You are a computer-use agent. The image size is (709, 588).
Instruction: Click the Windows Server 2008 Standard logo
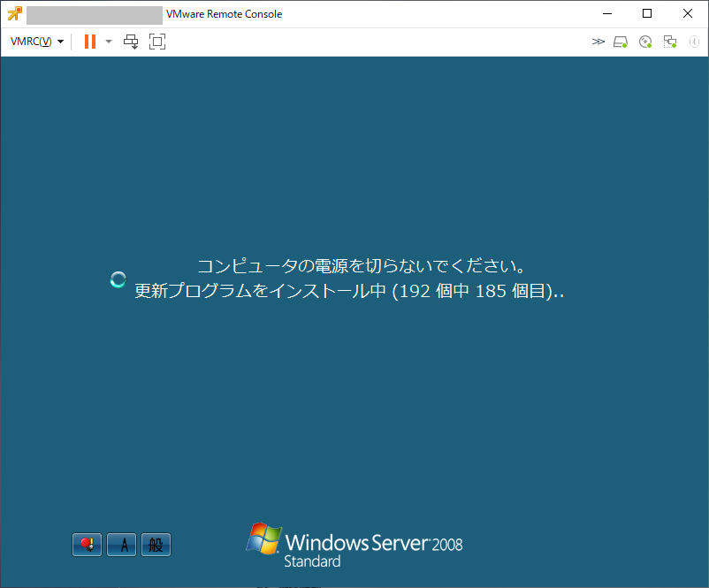(354, 546)
